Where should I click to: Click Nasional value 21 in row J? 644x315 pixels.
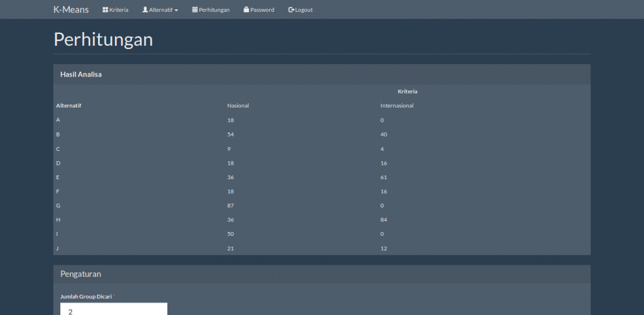(x=230, y=248)
